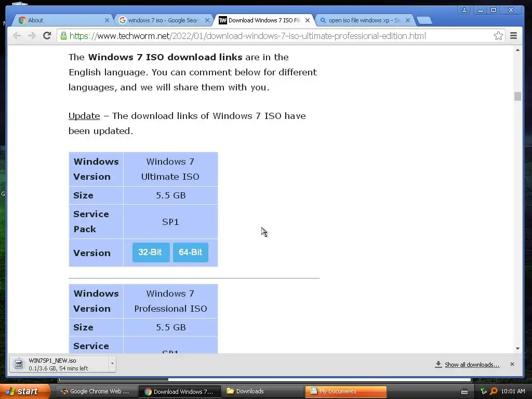Reload the page with the refresh icon

click(47, 35)
